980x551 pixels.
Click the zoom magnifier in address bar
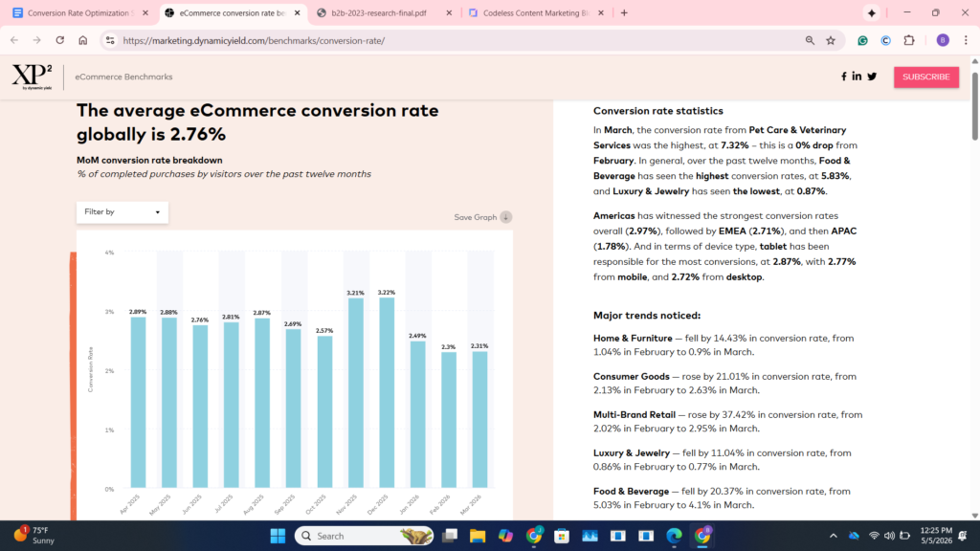tap(810, 40)
